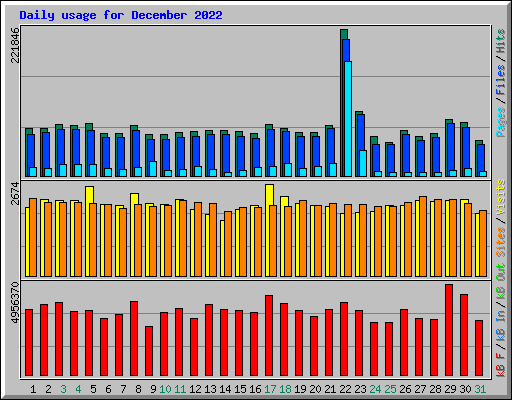The height and width of the screenshot is (400, 512).
Task: Click the blue files bar for day 23
Action: coord(361,132)
